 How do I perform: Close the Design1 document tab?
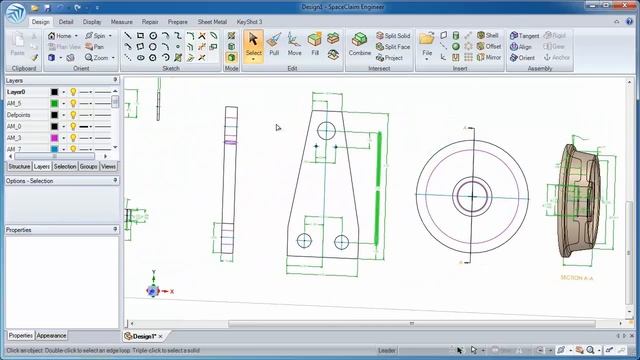tap(160, 336)
